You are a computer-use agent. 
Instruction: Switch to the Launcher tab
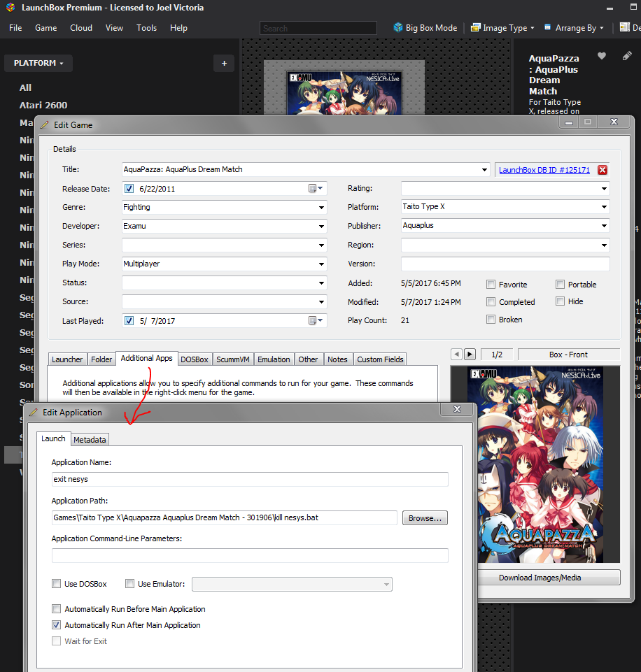[67, 359]
